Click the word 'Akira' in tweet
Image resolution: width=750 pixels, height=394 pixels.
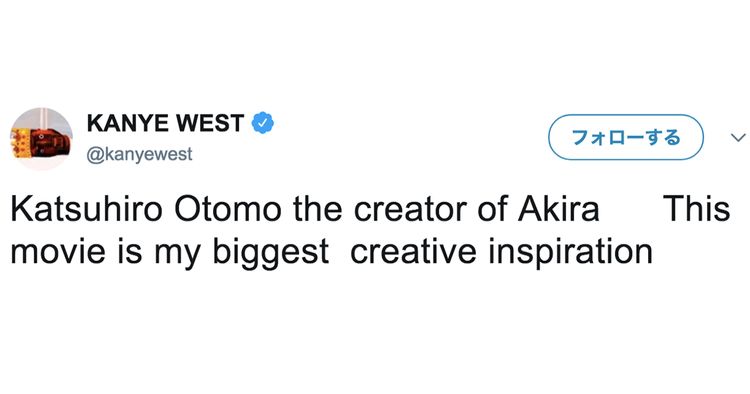(x=558, y=209)
